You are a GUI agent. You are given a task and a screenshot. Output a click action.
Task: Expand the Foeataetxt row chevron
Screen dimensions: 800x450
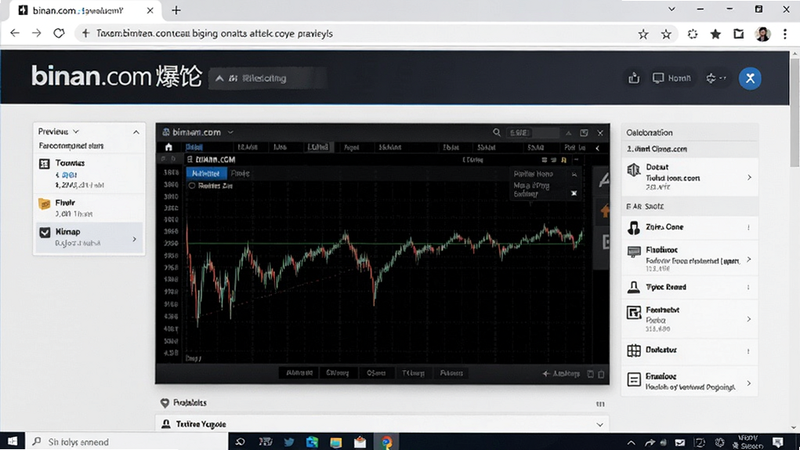pyautogui.click(x=749, y=319)
